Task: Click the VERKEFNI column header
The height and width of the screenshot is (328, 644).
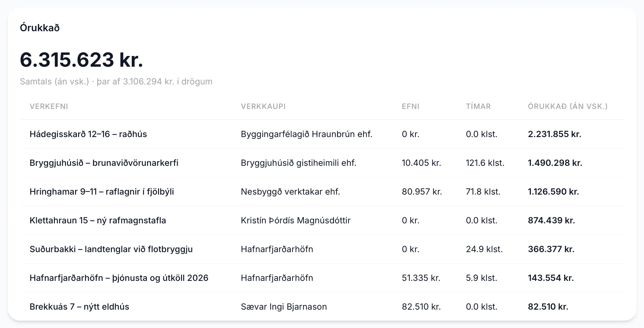Action: [x=49, y=106]
